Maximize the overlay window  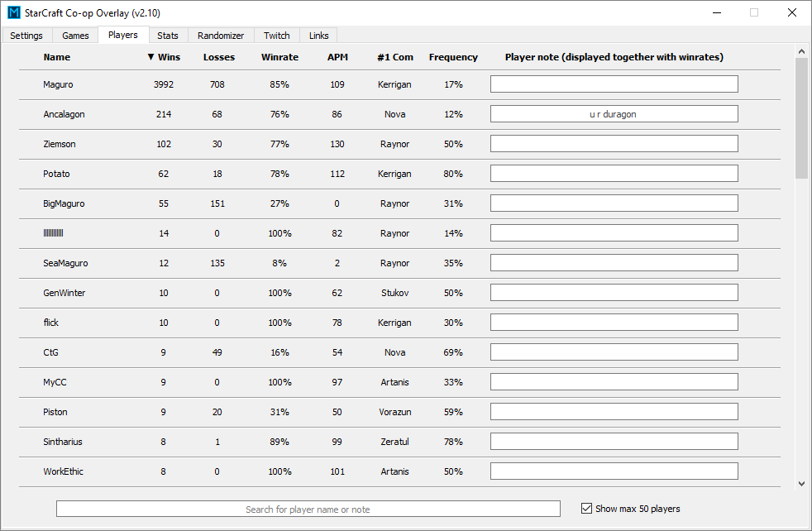(753, 12)
